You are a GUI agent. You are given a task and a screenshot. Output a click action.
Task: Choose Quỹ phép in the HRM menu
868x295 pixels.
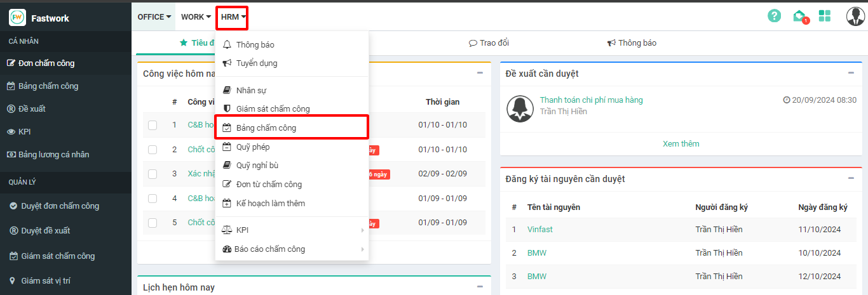(x=253, y=147)
